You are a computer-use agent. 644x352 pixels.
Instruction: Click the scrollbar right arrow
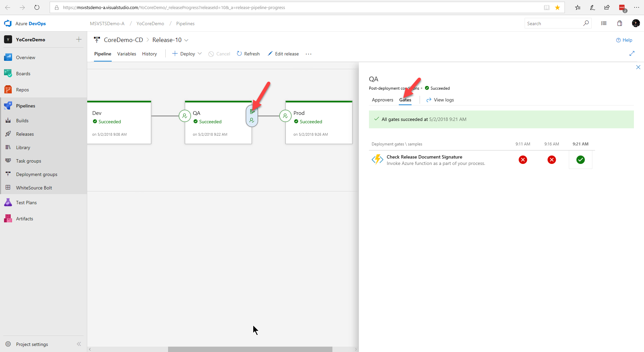[356, 349]
